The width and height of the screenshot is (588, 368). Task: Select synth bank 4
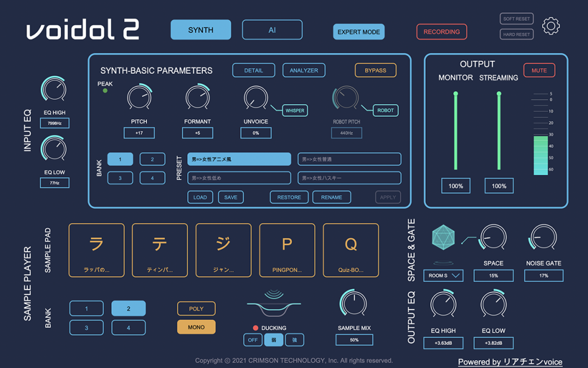[x=152, y=178]
